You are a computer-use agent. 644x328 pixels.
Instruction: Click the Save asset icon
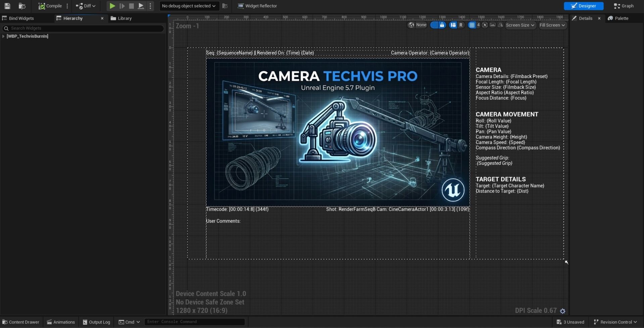pyautogui.click(x=7, y=6)
